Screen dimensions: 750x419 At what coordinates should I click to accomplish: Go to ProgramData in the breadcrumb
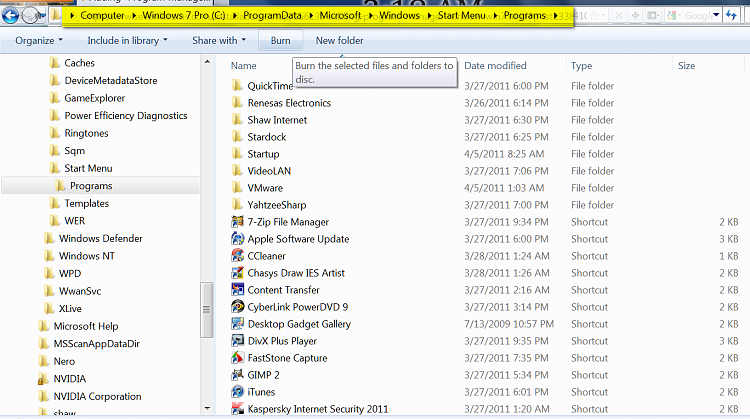pos(272,16)
